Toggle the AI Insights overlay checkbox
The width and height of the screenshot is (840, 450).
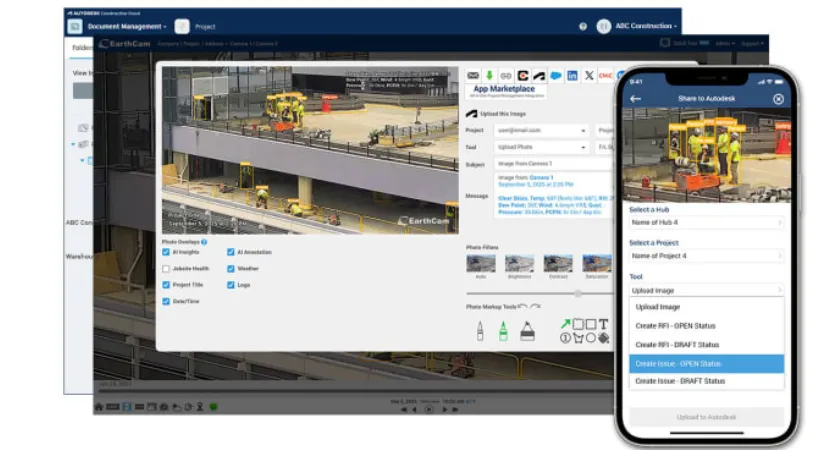(166, 252)
